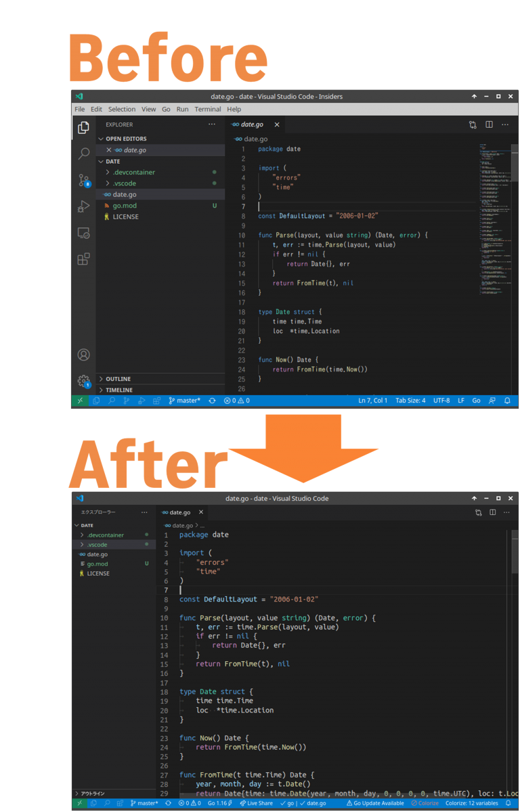Open Manage gear icon in Before window
This screenshot has width=520, height=812.
click(x=83, y=381)
